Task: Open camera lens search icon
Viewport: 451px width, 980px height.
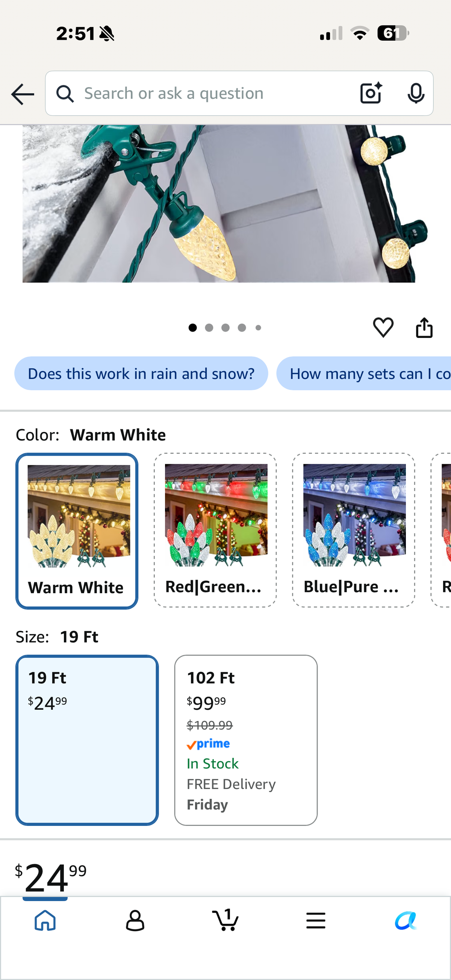Action: (371, 93)
